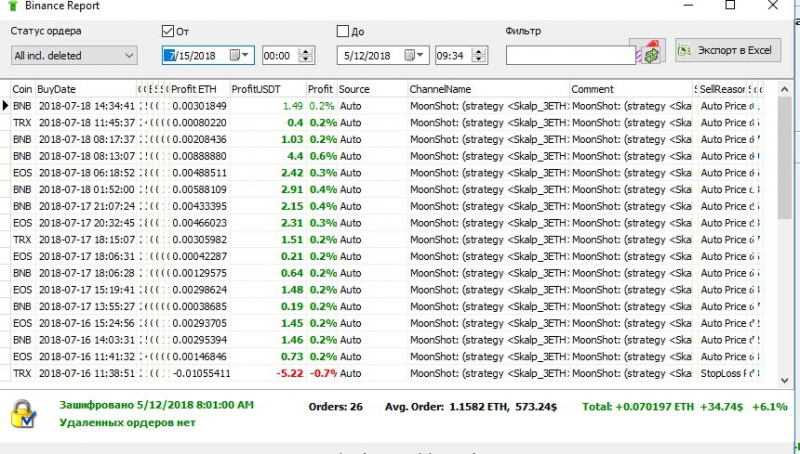800x454 pixels.
Task: Sort by the Source column header
Action: 371,89
